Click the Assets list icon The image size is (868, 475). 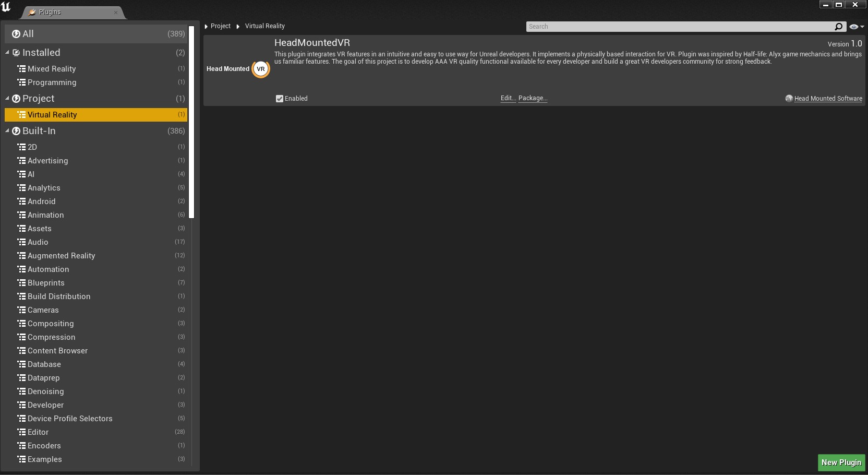point(21,229)
